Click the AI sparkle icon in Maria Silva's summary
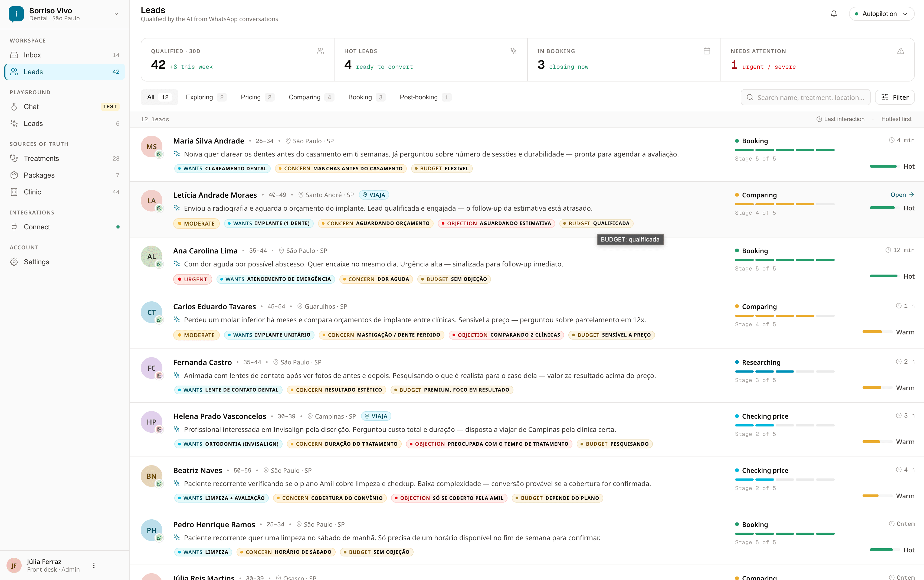 tap(177, 154)
